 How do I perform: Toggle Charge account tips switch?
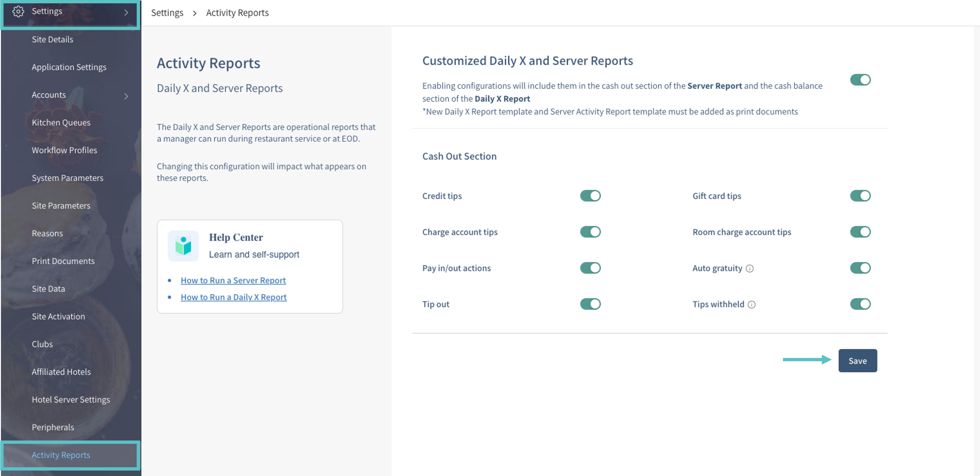coord(590,232)
